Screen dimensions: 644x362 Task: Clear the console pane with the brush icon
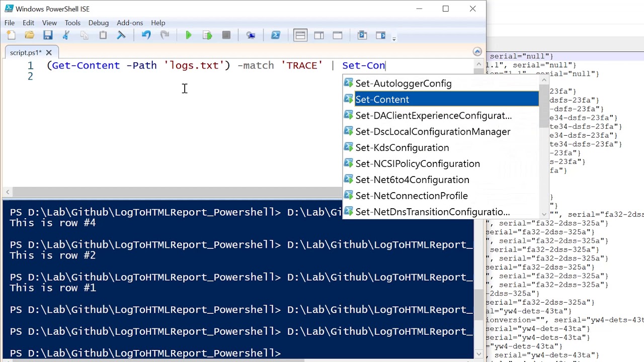point(121,35)
